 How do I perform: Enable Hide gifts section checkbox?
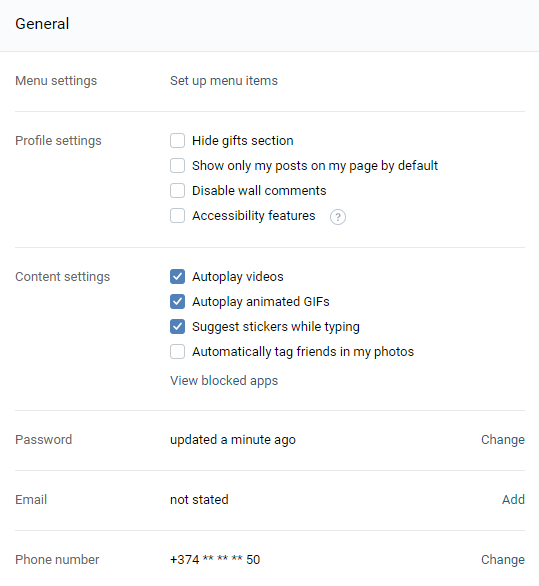point(178,141)
